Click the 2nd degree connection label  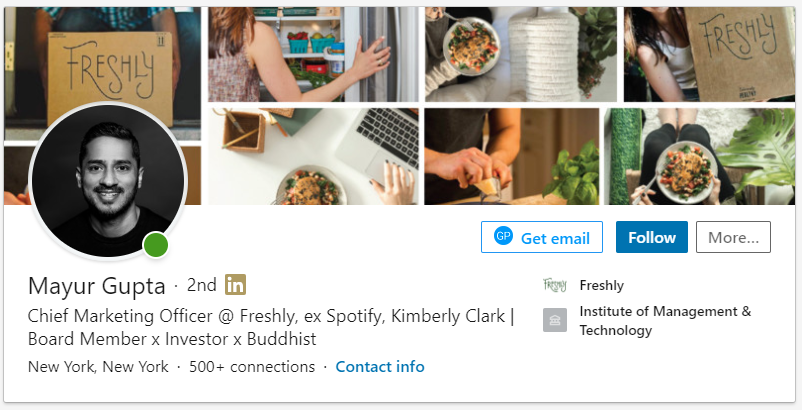(202, 285)
